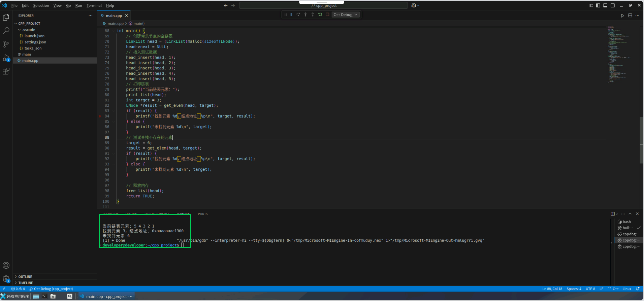Image resolution: width=644 pixels, height=301 pixels.
Task: Open the Run and Debug view
Action: (x=6, y=58)
